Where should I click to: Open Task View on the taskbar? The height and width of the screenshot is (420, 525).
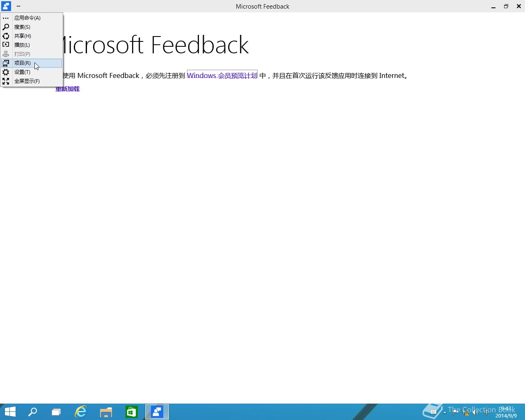(56, 412)
